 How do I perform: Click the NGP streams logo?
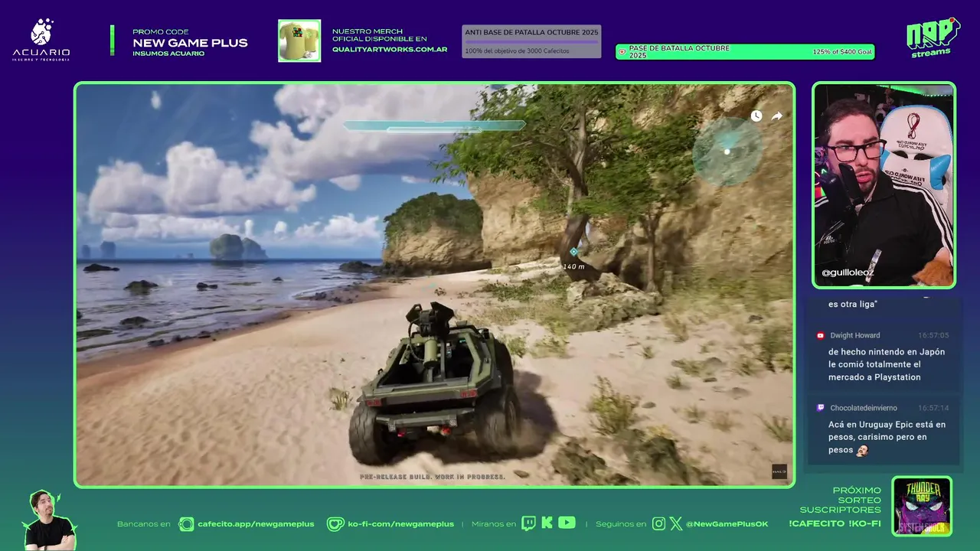933,37
